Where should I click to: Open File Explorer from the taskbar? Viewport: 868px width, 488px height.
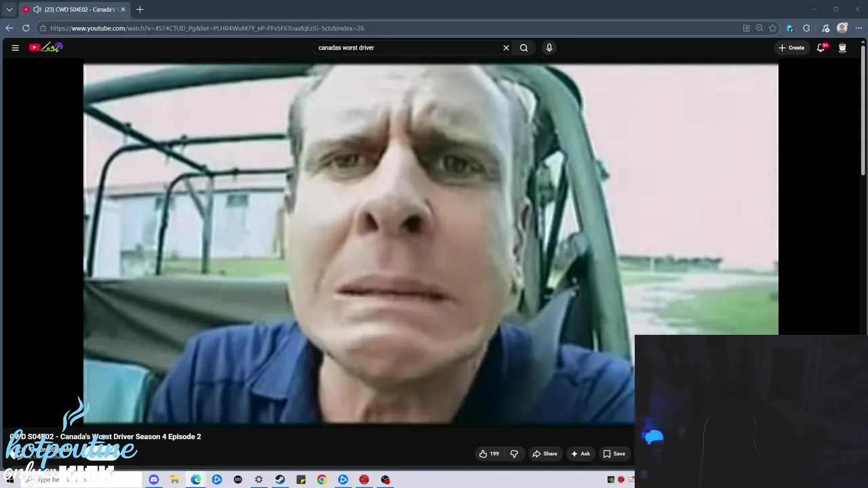(x=174, y=480)
